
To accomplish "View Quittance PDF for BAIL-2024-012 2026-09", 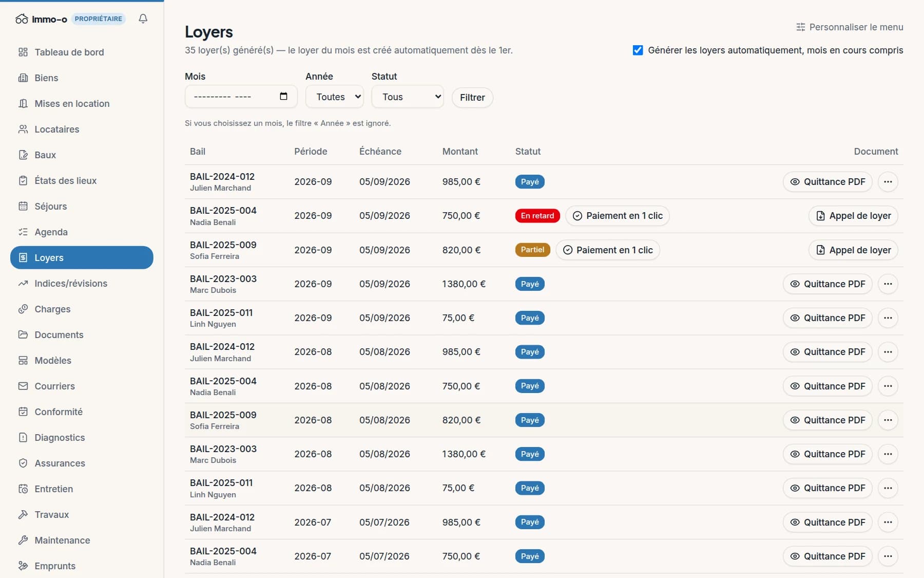I will coord(827,182).
